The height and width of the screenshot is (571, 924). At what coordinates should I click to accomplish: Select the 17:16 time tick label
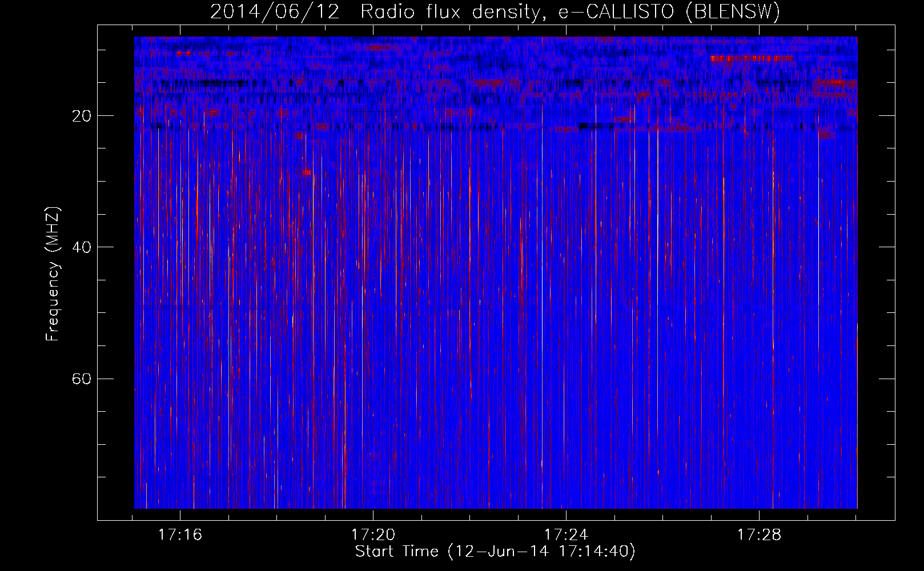(x=180, y=535)
